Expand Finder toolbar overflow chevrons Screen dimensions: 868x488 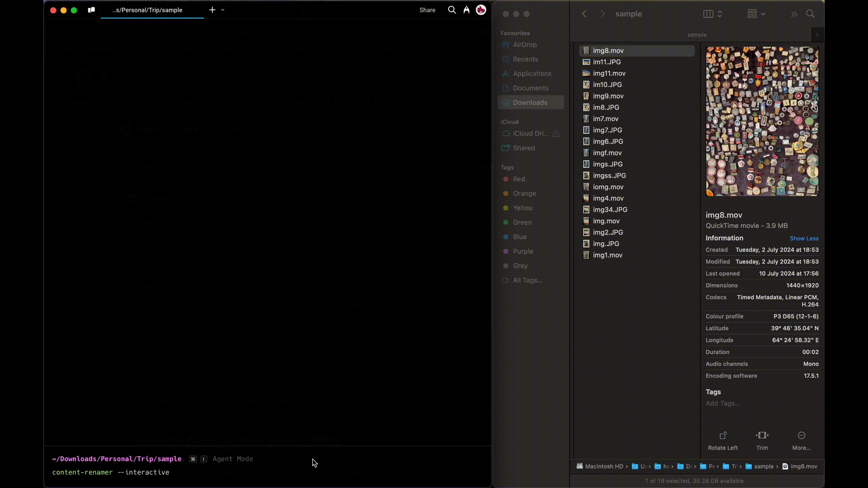(794, 14)
